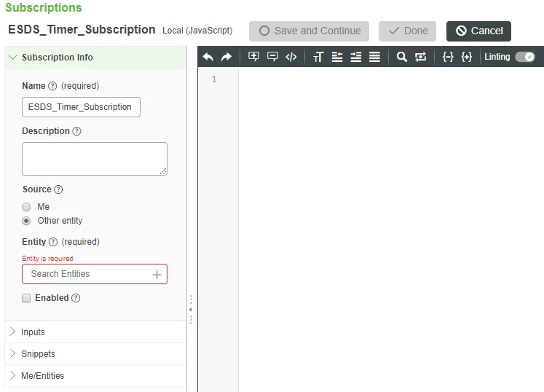Image resolution: width=544 pixels, height=392 pixels.
Task: Toggle the Linting switch
Action: coord(524,57)
